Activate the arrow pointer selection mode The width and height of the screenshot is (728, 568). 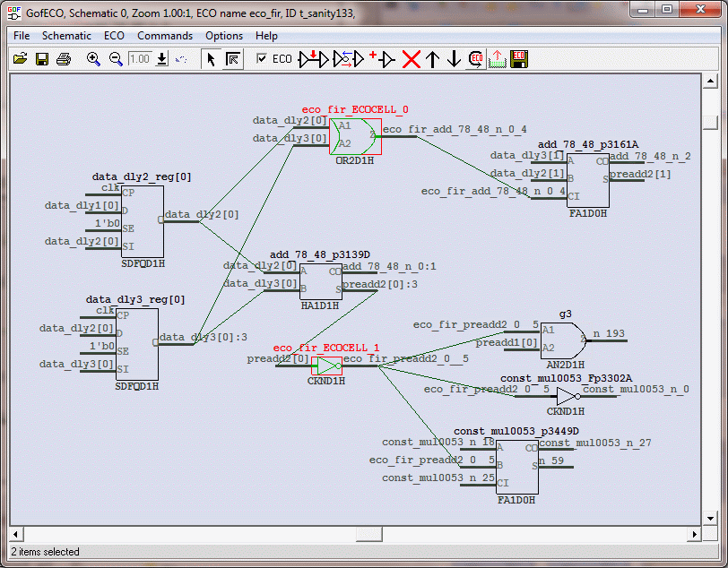tap(211, 59)
